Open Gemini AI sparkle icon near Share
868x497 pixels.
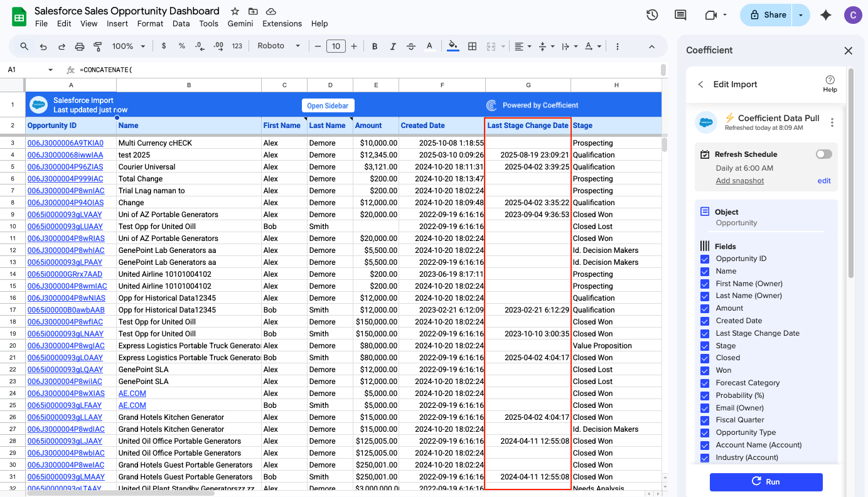(x=825, y=14)
